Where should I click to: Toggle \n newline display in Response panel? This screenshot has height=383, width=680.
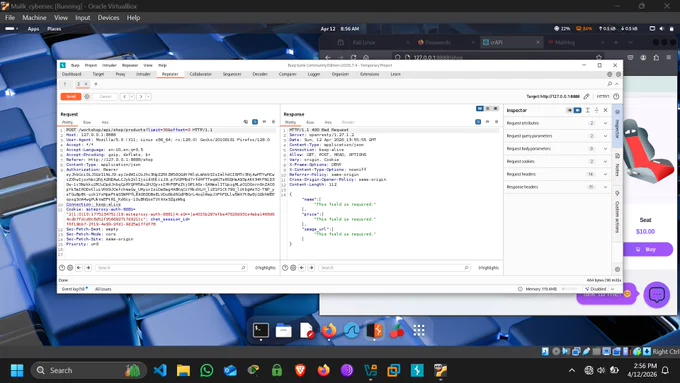(x=487, y=122)
